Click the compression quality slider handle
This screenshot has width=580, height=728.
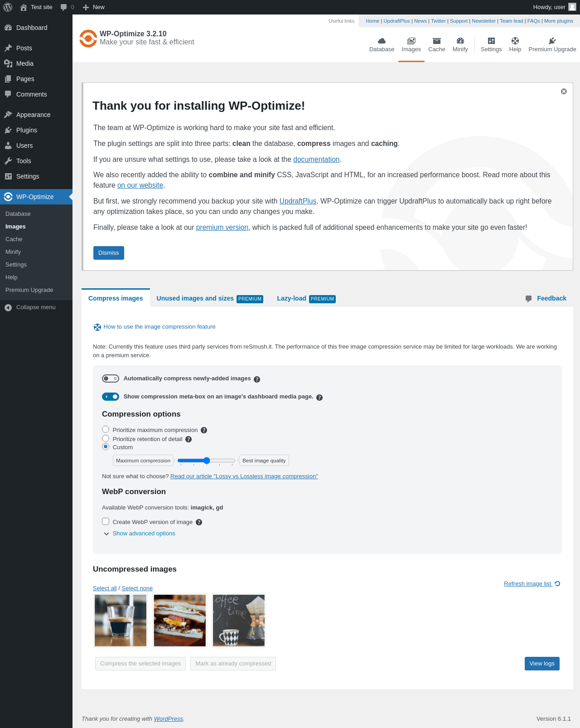[207, 461]
